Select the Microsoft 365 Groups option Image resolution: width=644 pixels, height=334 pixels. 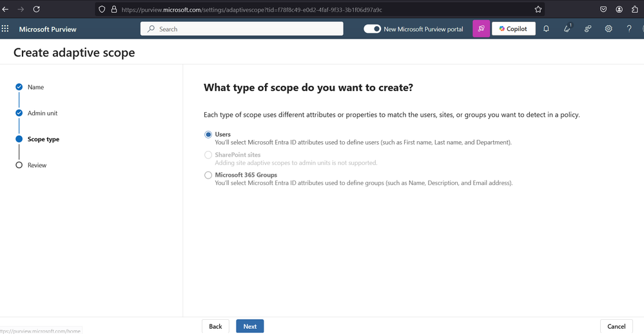pyautogui.click(x=208, y=175)
